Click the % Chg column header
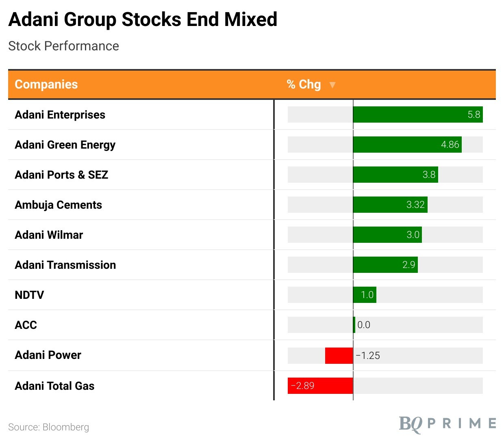Image resolution: width=504 pixels, height=445 pixels. [x=304, y=84]
